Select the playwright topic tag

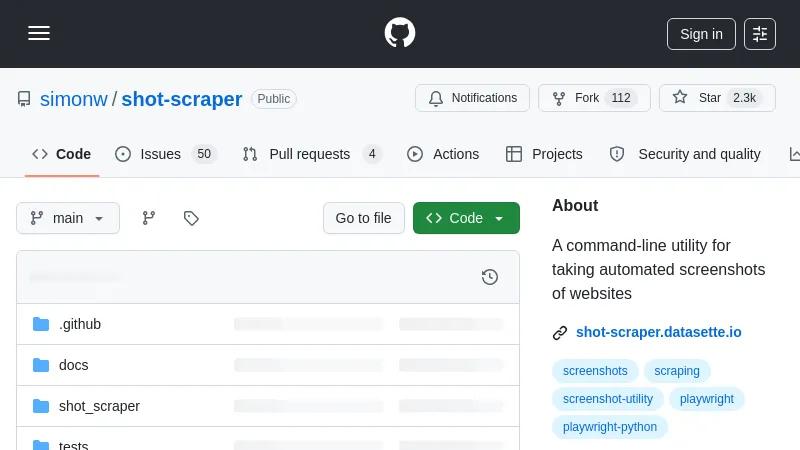pos(707,399)
